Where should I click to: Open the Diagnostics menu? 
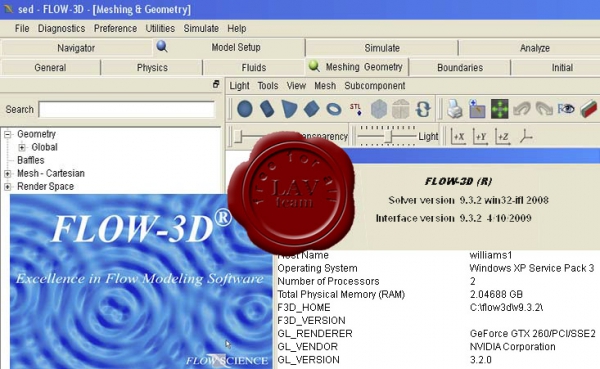point(61,29)
